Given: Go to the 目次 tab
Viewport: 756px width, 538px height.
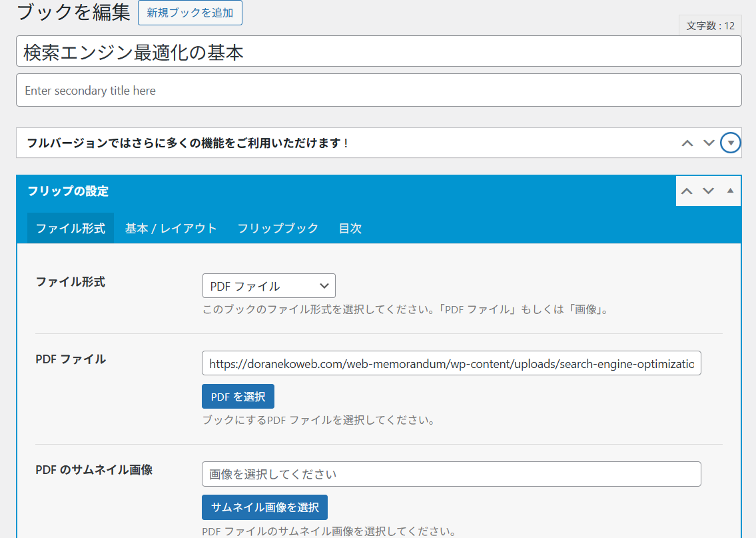Looking at the screenshot, I should 350,228.
